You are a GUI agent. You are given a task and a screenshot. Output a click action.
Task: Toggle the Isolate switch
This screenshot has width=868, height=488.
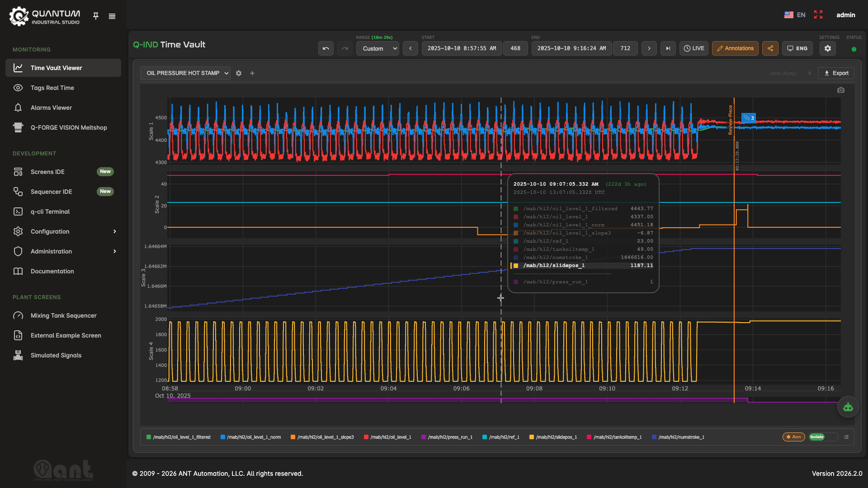click(x=823, y=437)
